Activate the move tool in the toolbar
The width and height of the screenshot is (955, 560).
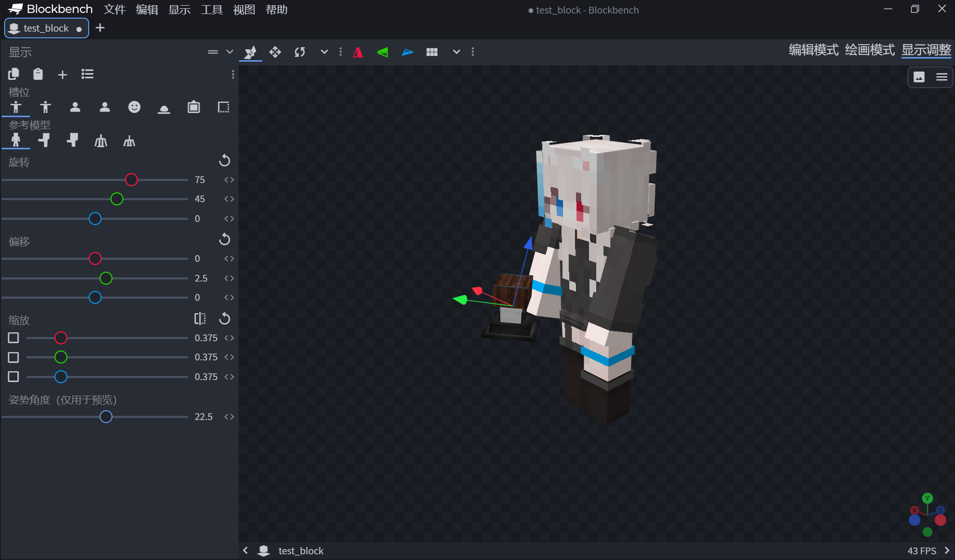pyautogui.click(x=275, y=52)
